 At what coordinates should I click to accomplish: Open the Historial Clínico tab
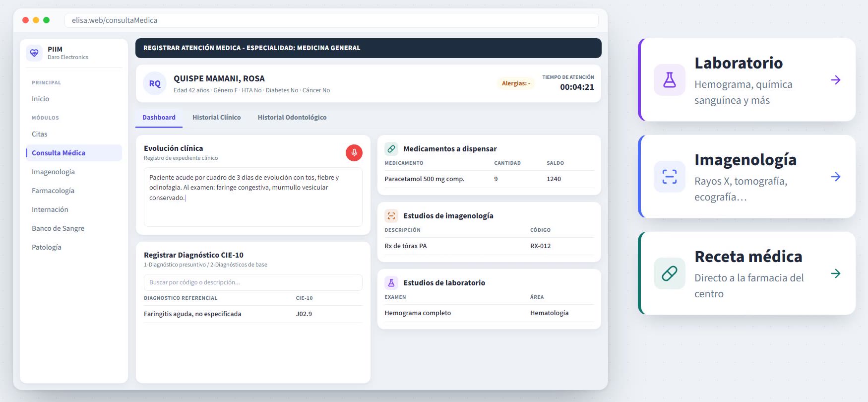217,118
